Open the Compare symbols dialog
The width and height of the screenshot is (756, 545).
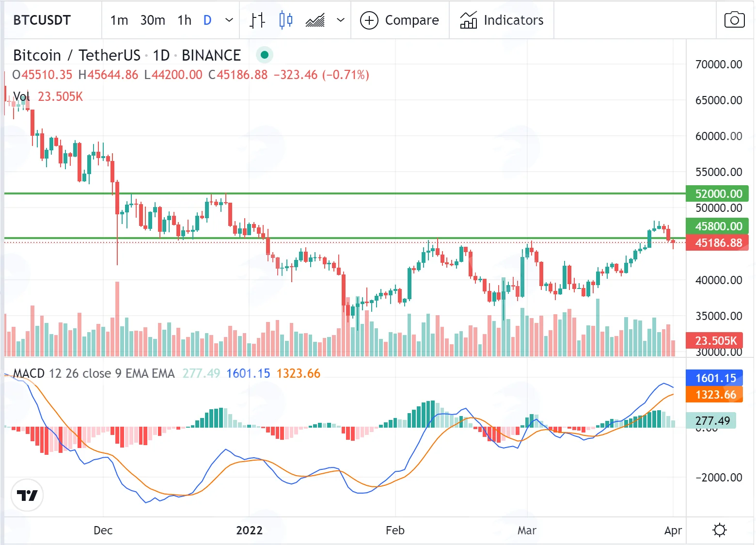[400, 20]
